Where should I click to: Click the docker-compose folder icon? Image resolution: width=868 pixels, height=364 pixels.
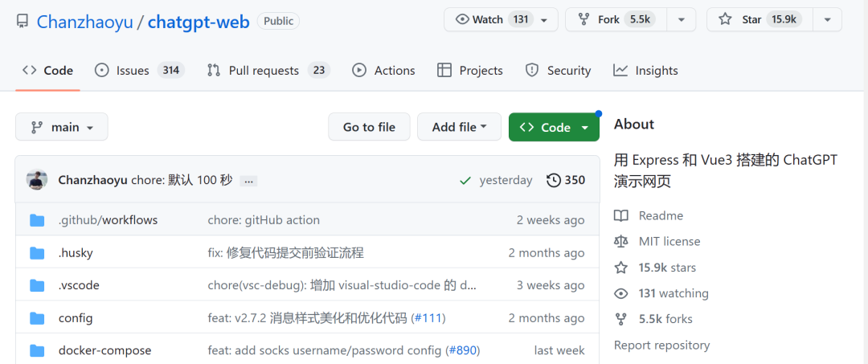37,350
